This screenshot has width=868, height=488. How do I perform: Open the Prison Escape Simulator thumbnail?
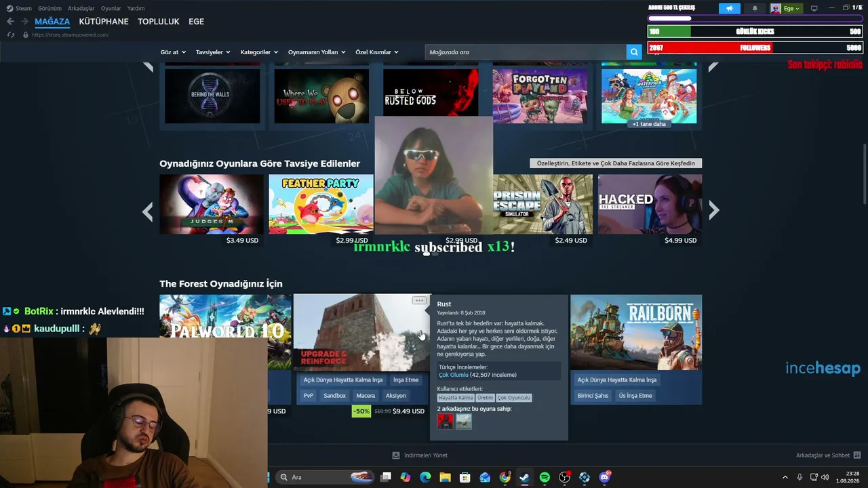click(x=542, y=204)
